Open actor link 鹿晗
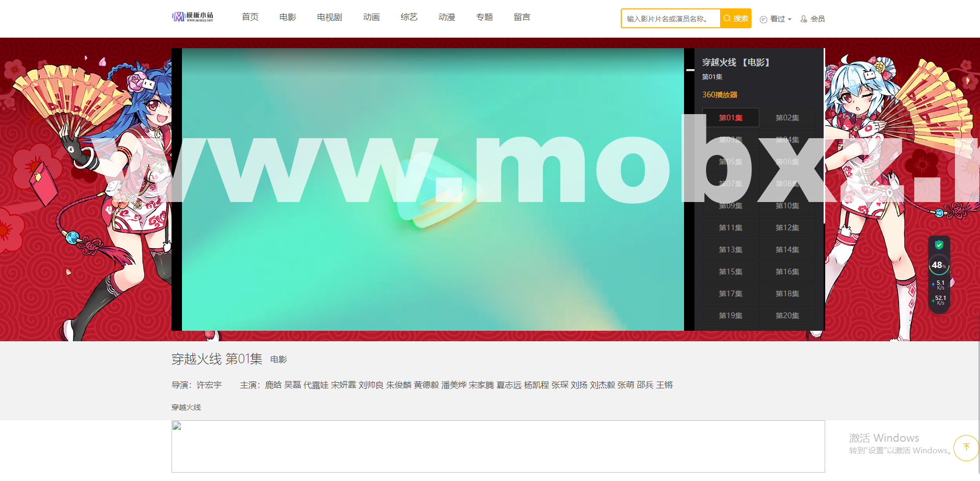The image size is (980, 481). click(x=273, y=385)
